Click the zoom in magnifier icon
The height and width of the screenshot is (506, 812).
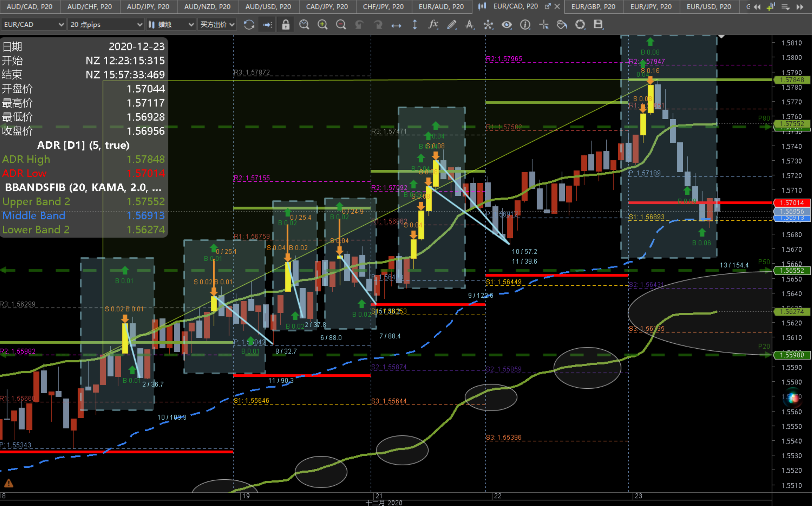tap(322, 25)
